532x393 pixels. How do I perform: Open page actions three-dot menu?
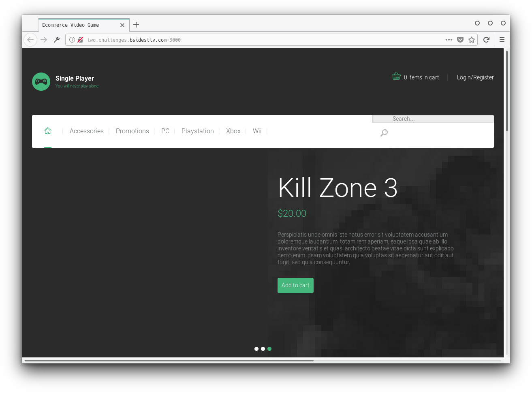pos(449,40)
